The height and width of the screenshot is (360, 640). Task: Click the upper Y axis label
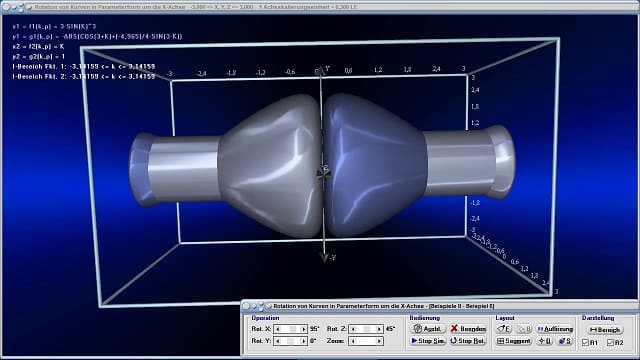(327, 69)
